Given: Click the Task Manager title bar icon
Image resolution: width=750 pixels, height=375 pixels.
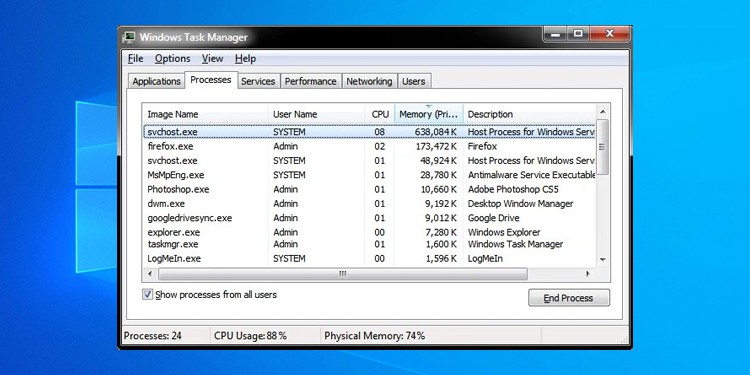Looking at the screenshot, I should click(129, 37).
